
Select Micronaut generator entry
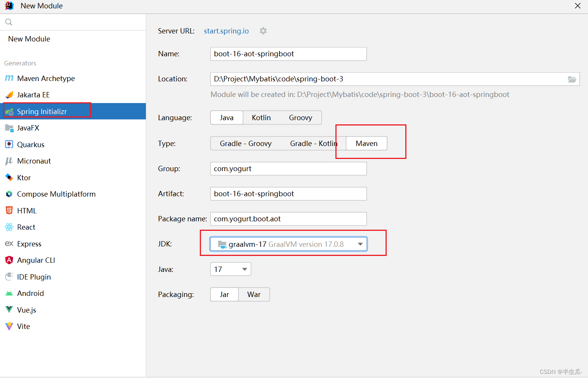[x=73, y=161]
